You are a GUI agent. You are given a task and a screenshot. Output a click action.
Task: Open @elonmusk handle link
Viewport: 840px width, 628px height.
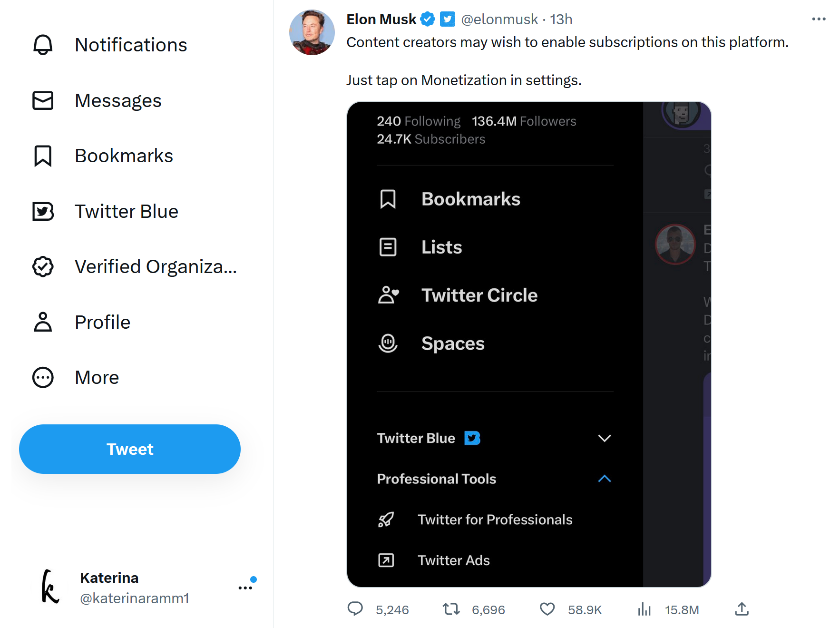point(499,20)
